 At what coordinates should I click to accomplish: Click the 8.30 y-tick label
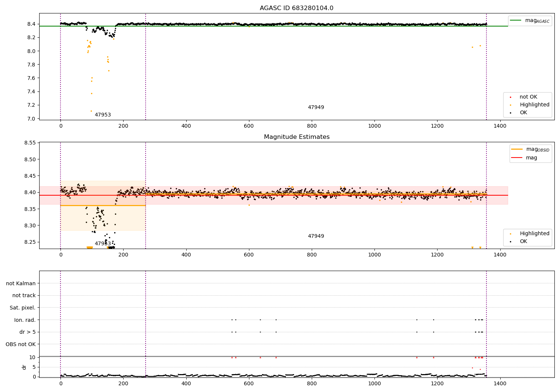tap(30, 225)
